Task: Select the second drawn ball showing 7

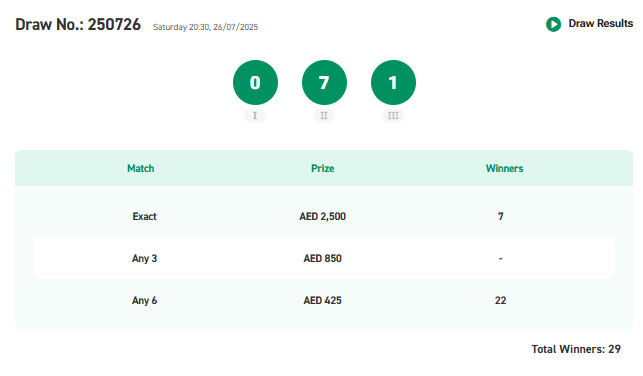Action: pos(324,82)
